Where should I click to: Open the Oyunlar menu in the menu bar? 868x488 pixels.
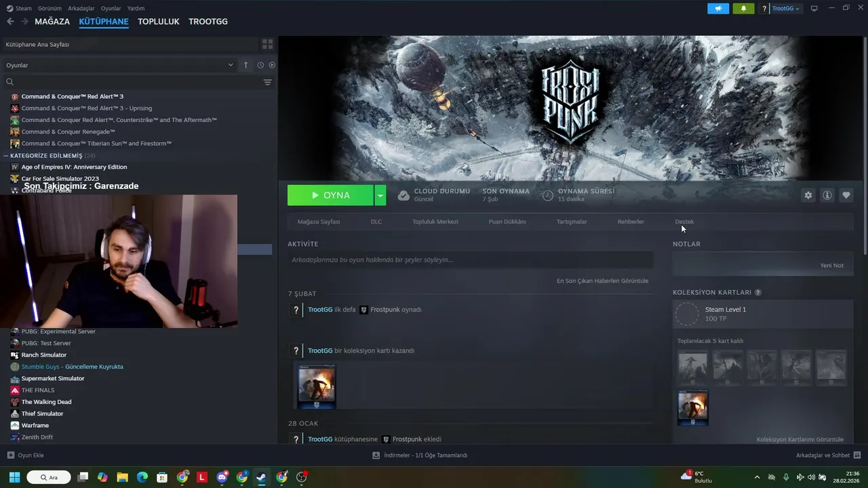[x=111, y=8]
